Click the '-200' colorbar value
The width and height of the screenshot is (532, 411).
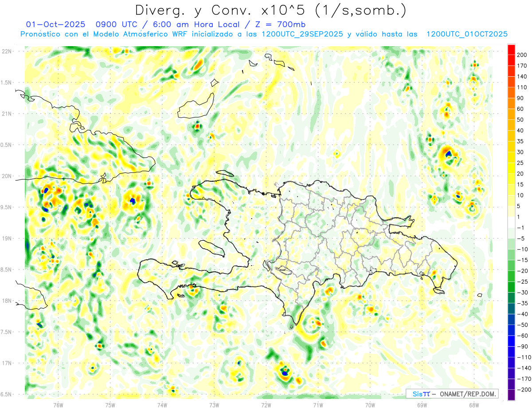coord(524,390)
